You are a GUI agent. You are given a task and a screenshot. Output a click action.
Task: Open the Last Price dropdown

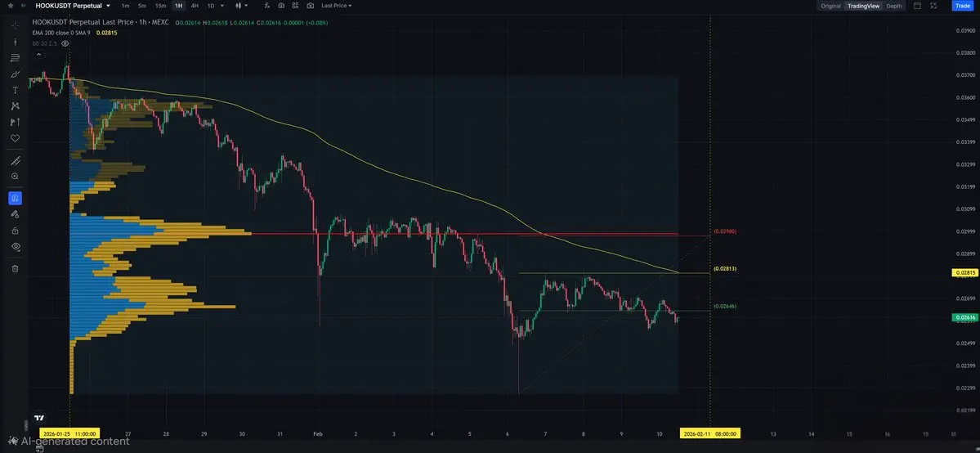pyautogui.click(x=336, y=6)
